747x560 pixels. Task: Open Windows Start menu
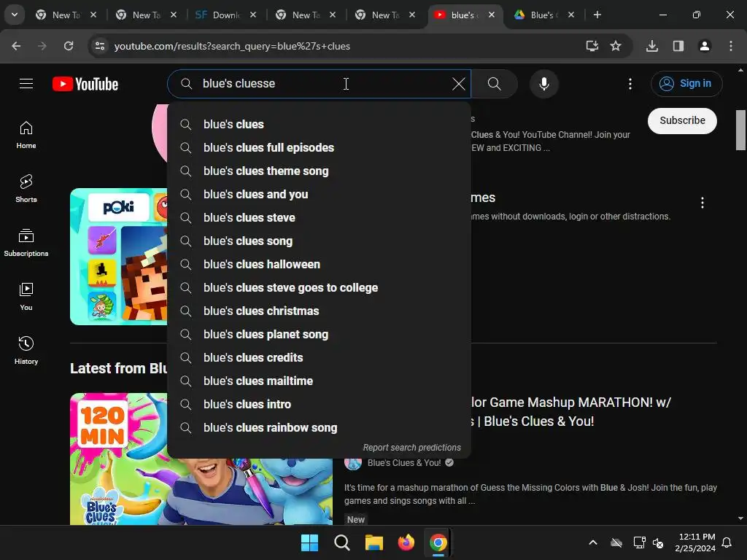click(x=309, y=542)
